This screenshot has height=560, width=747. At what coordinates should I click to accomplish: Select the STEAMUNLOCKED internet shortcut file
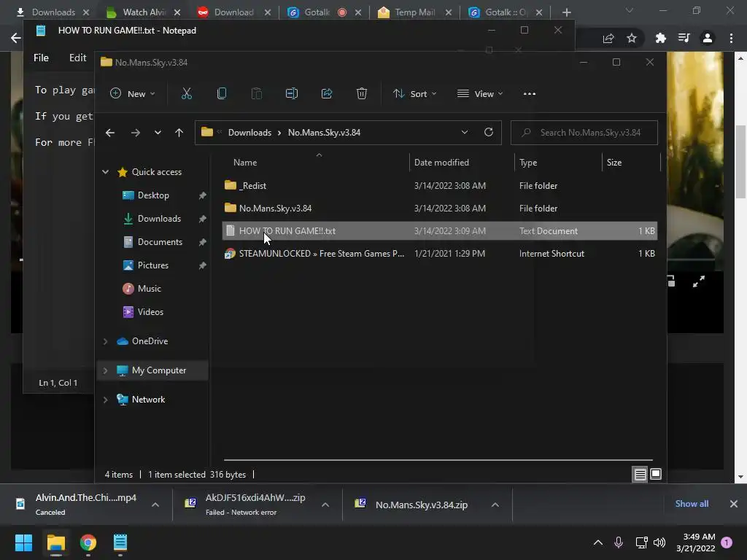tap(440, 253)
